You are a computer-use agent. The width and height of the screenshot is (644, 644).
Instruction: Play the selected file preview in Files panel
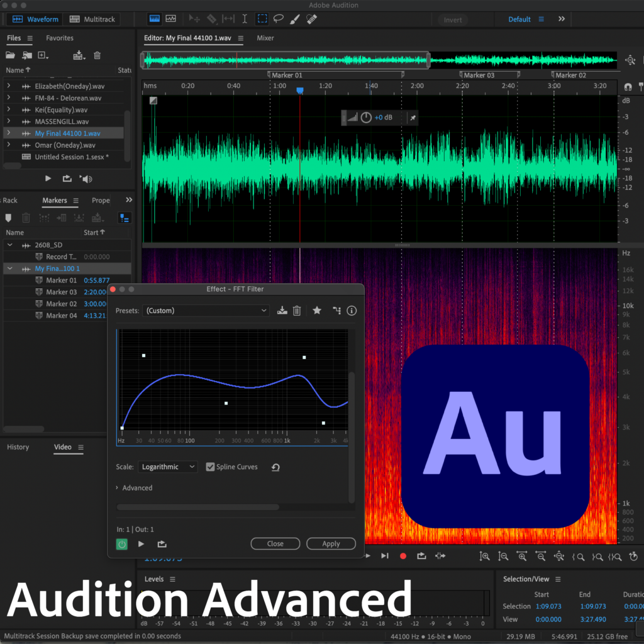(48, 179)
